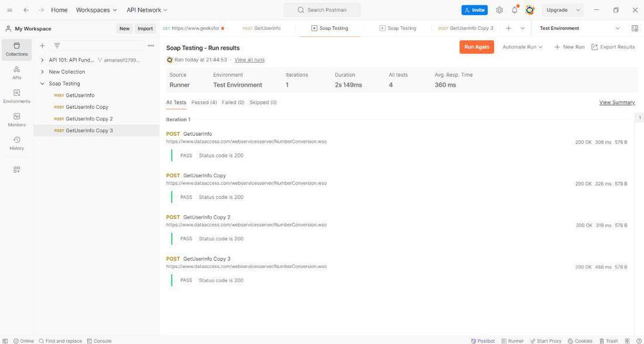
Task: Open the settings gear icon
Action: pos(499,10)
